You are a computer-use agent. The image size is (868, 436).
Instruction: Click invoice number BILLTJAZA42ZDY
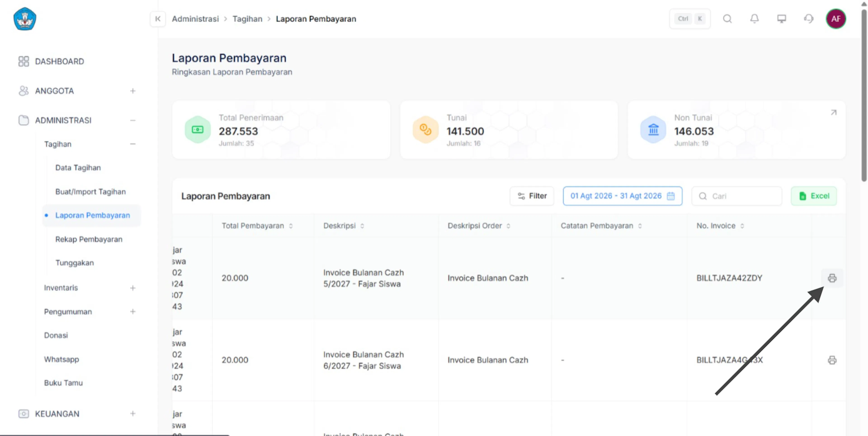[729, 278]
